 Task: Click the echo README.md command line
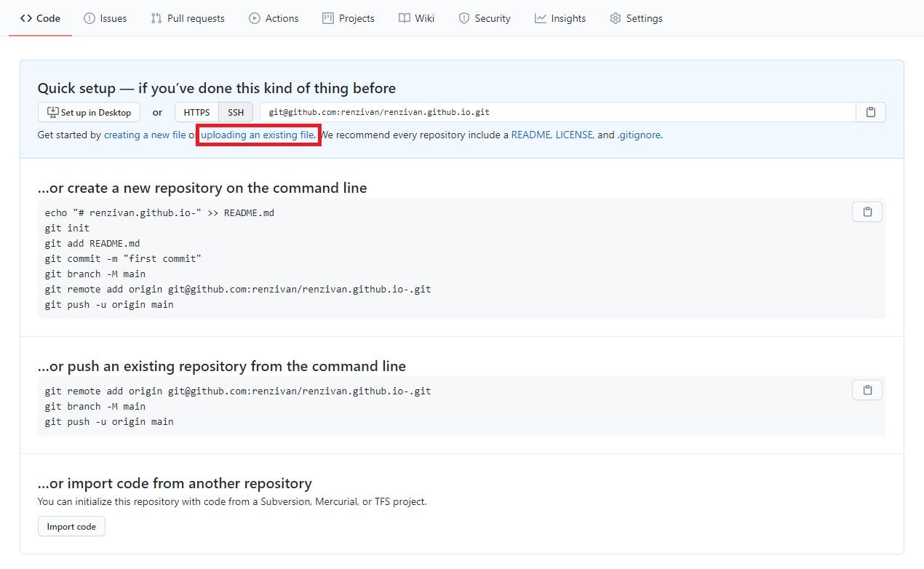pyautogui.click(x=159, y=212)
